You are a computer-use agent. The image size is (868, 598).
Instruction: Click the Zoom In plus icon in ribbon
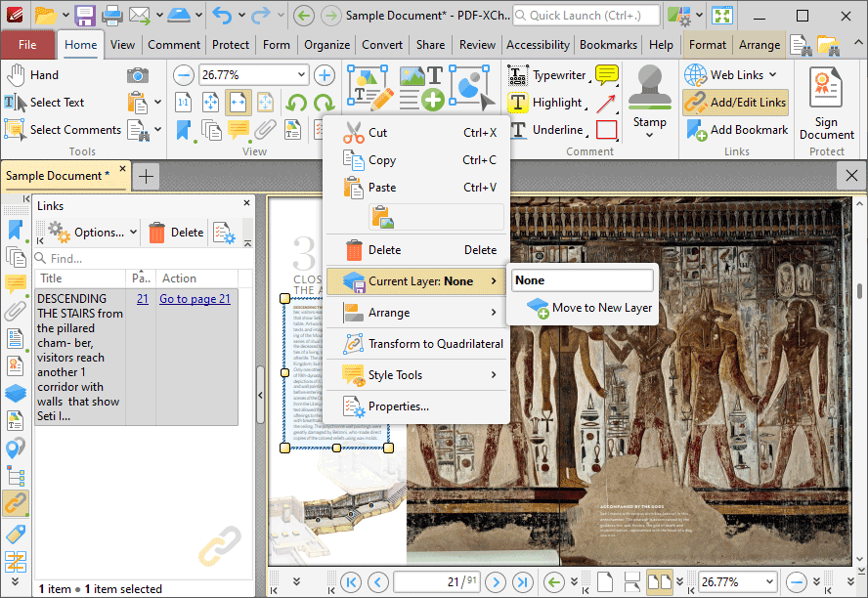(325, 74)
